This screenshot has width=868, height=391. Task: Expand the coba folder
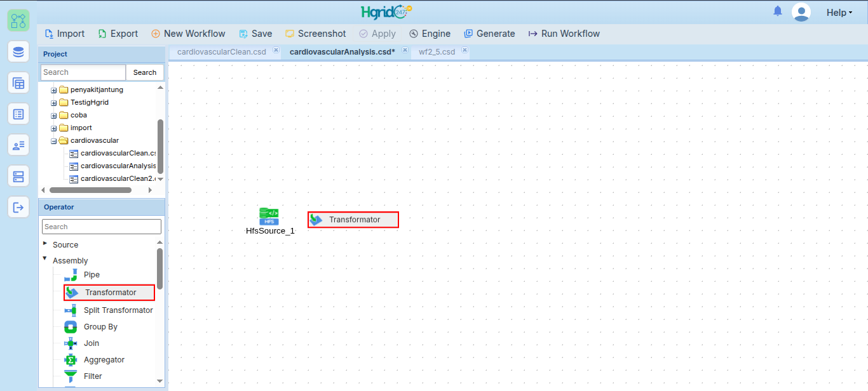tap(54, 116)
